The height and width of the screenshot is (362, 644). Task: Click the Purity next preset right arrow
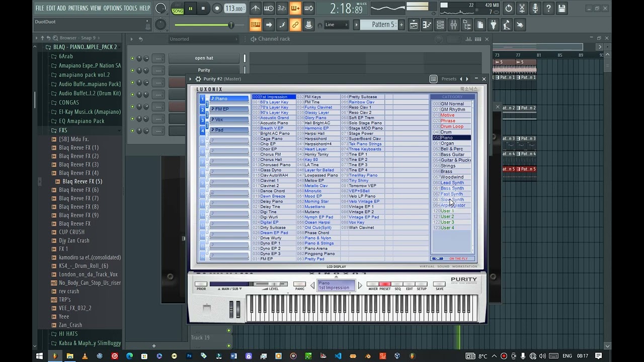coord(467,79)
